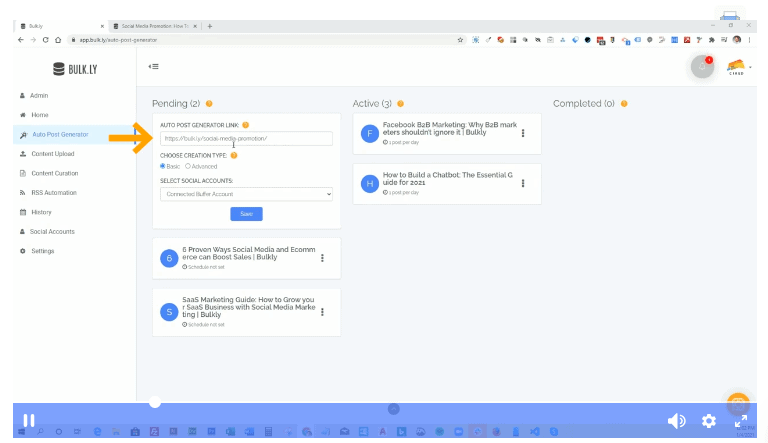Switch to the Bulkly browser tab
Image resolution: width=768 pixels, height=443 pixels.
click(x=60, y=26)
